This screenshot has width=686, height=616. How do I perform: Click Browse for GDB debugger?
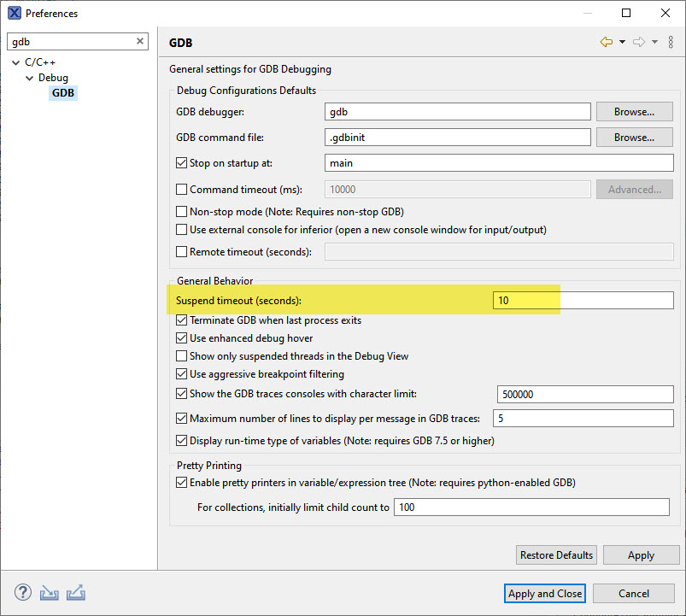coord(634,112)
